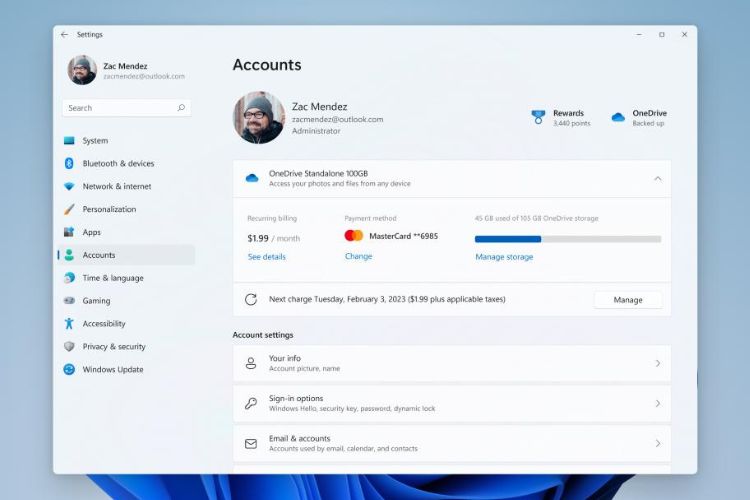This screenshot has height=500, width=750.
Task: Go back with the Settings back arrow
Action: pyautogui.click(x=64, y=34)
